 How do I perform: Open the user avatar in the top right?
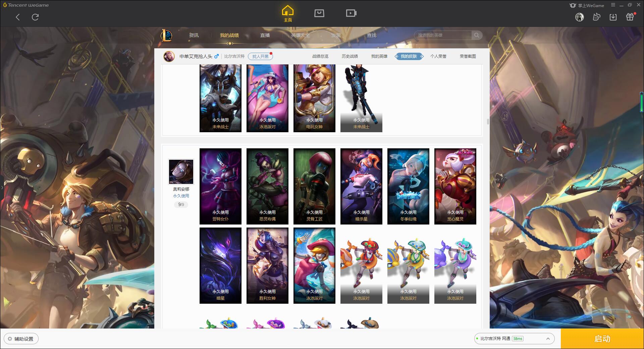[580, 17]
